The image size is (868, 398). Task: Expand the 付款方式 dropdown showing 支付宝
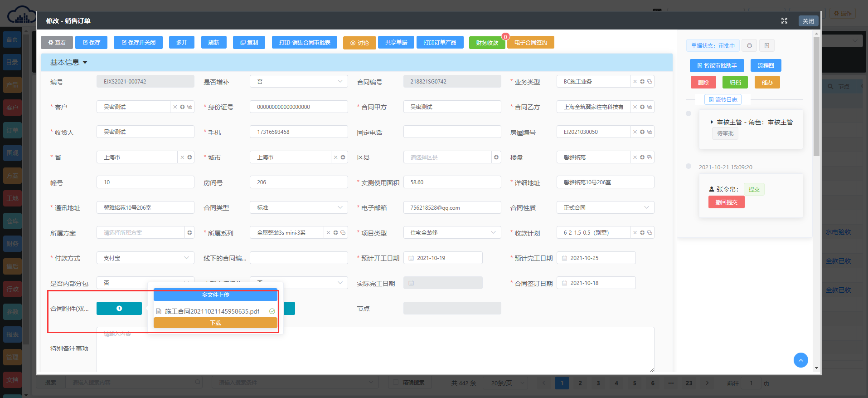(186, 258)
